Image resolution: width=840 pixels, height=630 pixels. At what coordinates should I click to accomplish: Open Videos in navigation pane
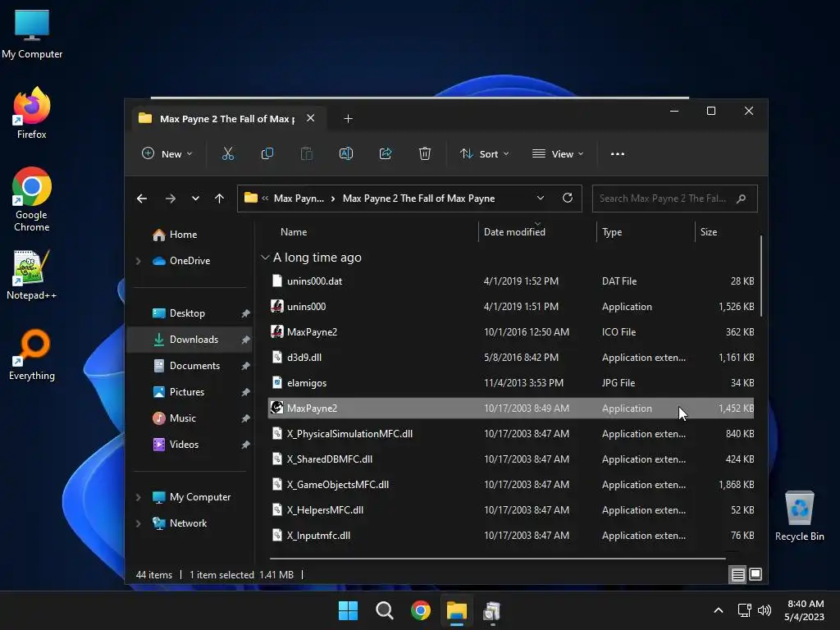click(184, 445)
